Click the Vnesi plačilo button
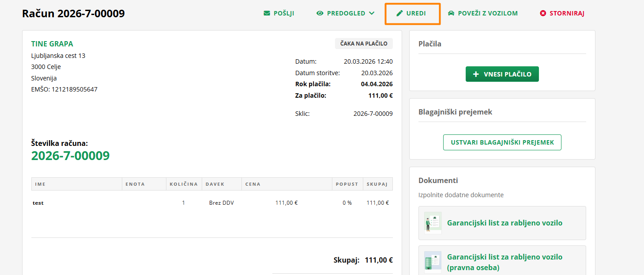The height and width of the screenshot is (275, 644). pyautogui.click(x=502, y=74)
